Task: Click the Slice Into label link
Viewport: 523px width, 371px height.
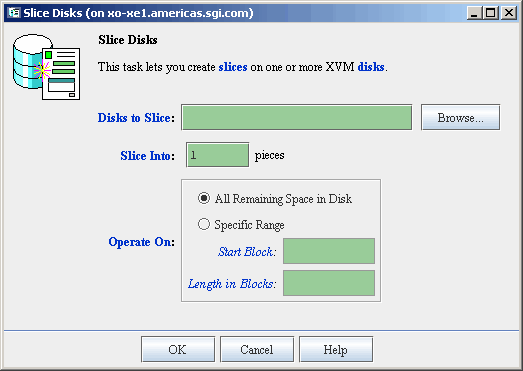Action: (x=147, y=156)
